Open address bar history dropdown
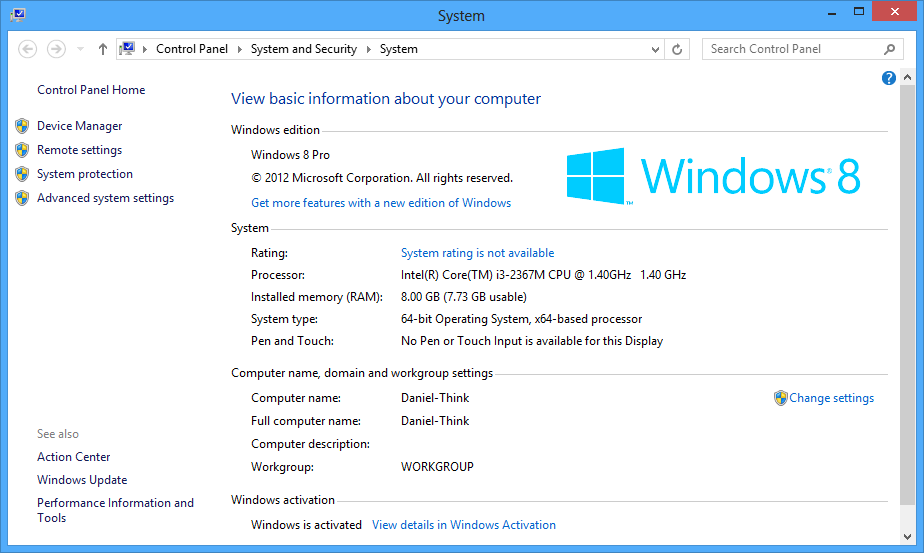Screen dimensions: 924x553 (x=655, y=50)
